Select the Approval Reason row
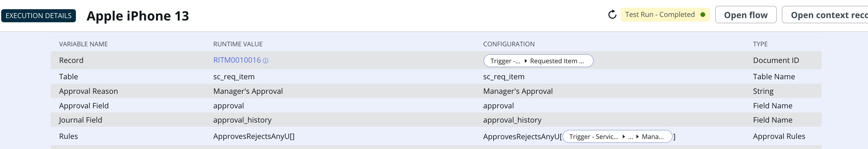The height and width of the screenshot is (149, 868). 436,91
